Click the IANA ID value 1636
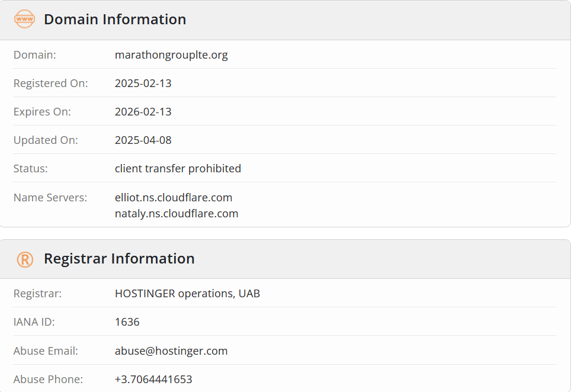Screen dimensions: 571x392 point(127,322)
